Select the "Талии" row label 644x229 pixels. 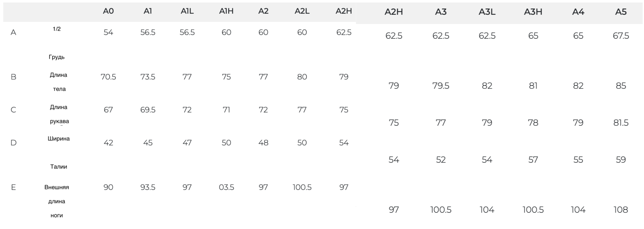click(x=58, y=167)
